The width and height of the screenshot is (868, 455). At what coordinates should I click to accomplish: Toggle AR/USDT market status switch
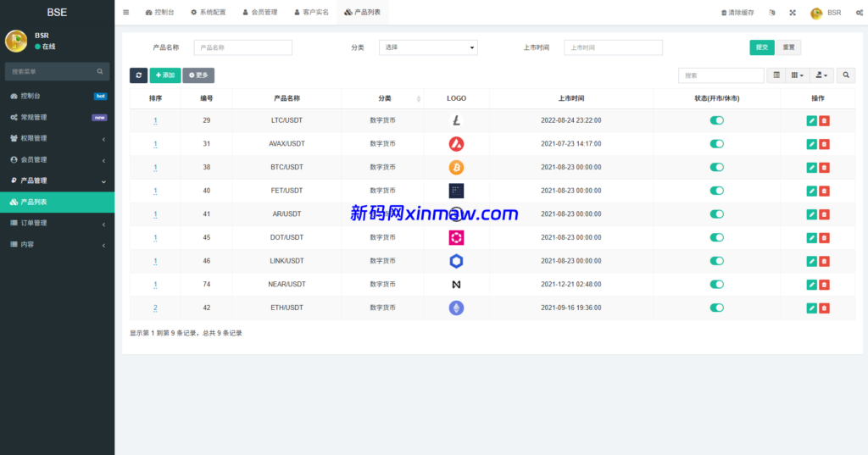tap(717, 214)
